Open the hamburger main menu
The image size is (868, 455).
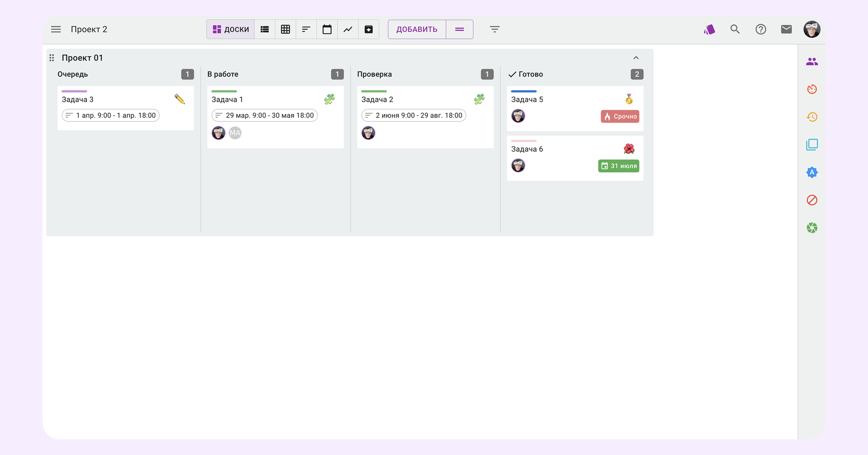pos(56,29)
